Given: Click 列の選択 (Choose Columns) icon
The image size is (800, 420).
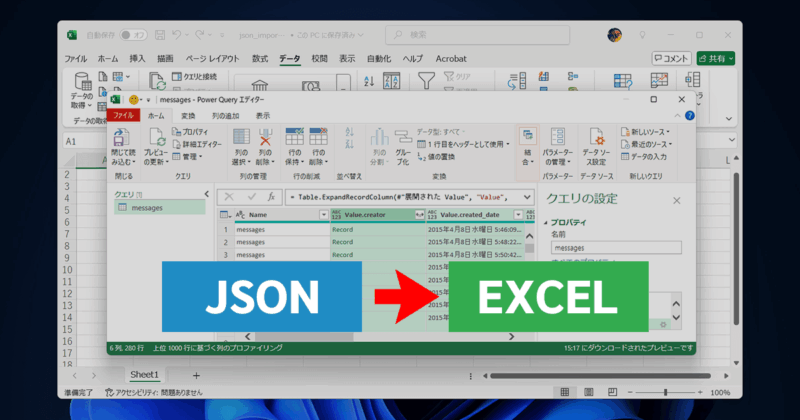Looking at the screenshot, I should [241, 137].
